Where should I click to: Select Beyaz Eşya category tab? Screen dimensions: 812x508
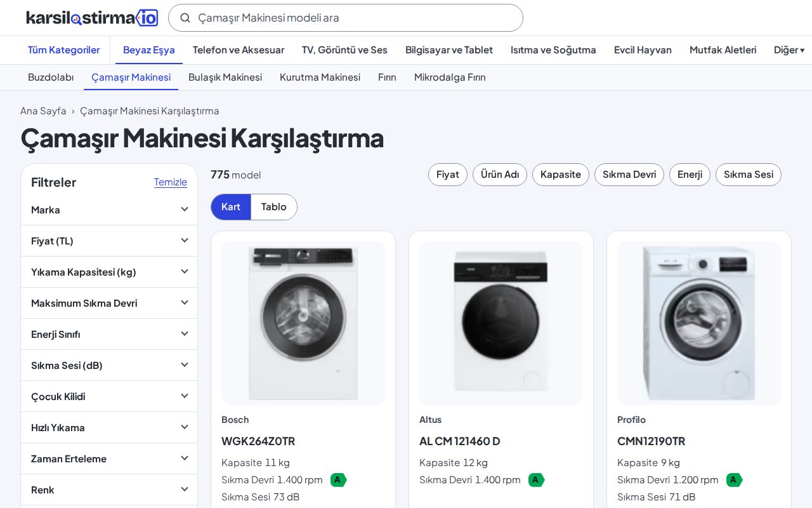tap(149, 50)
